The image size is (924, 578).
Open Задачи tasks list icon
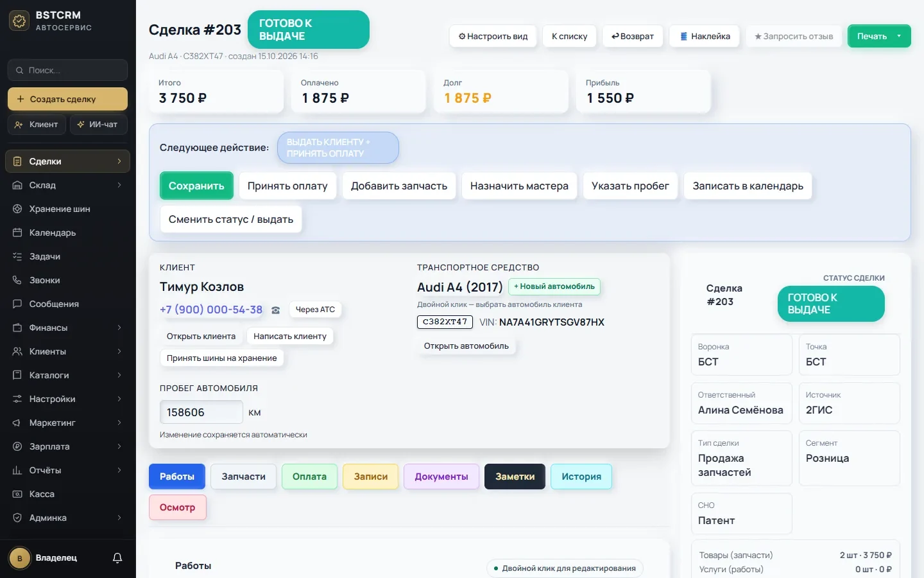point(17,256)
